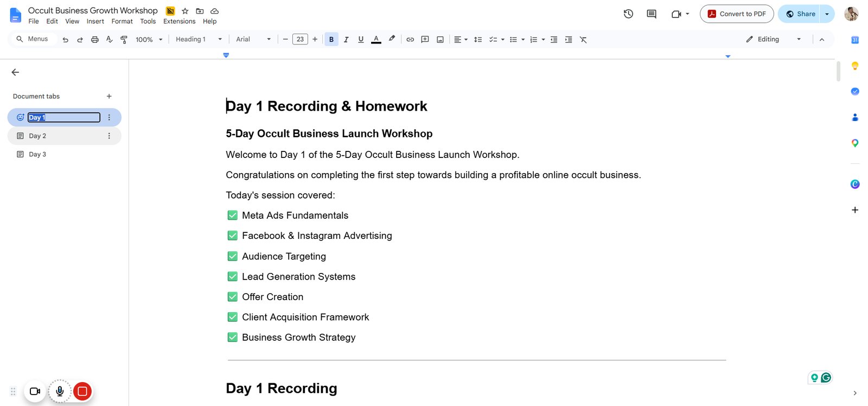Toggle underline formatting

click(361, 40)
